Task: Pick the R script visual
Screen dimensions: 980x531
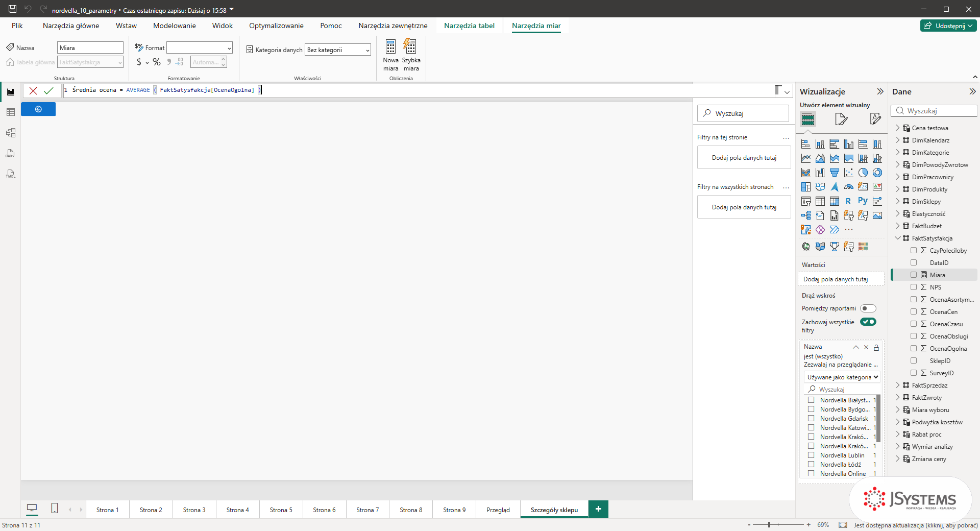Action: [x=848, y=201]
